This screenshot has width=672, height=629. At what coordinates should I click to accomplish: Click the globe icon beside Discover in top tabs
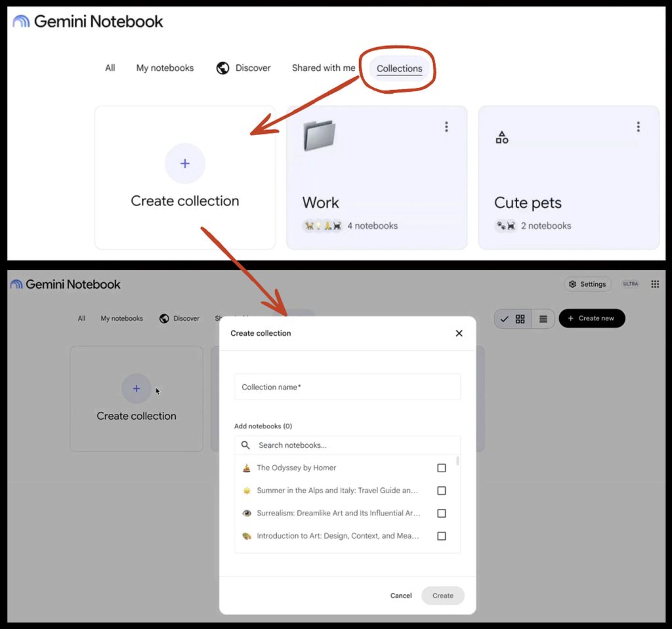222,68
